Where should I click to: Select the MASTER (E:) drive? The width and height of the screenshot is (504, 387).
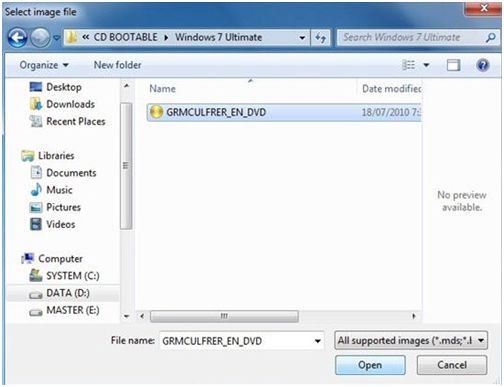coord(73,310)
